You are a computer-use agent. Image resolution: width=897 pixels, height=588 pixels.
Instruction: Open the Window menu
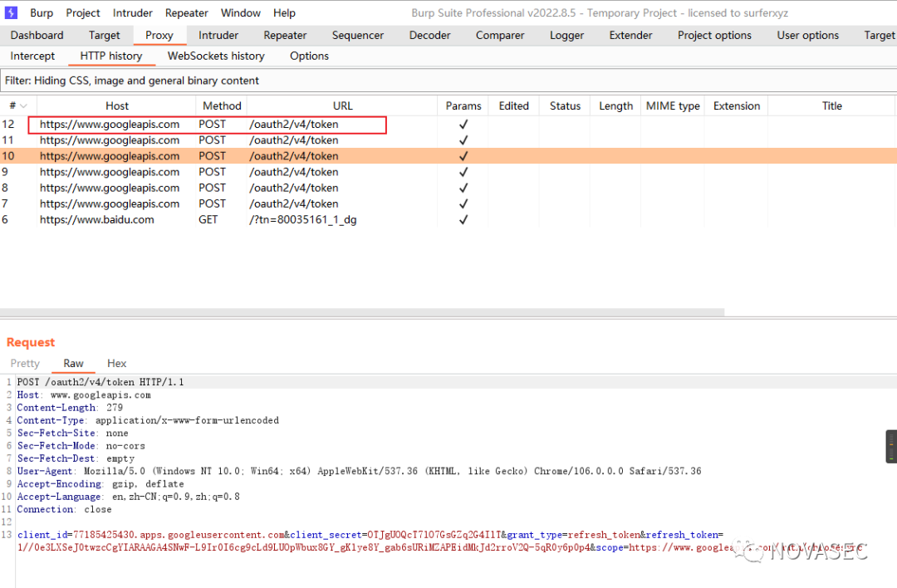point(240,12)
